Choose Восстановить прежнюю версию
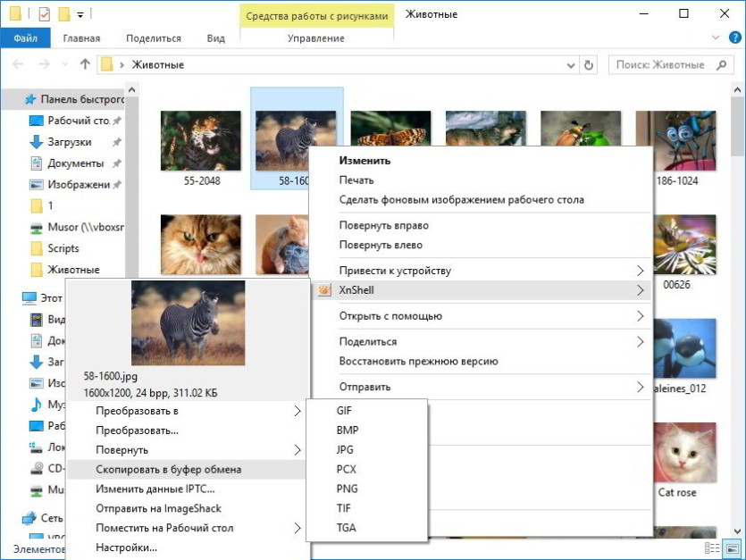This screenshot has width=746, height=560. pyautogui.click(x=418, y=361)
